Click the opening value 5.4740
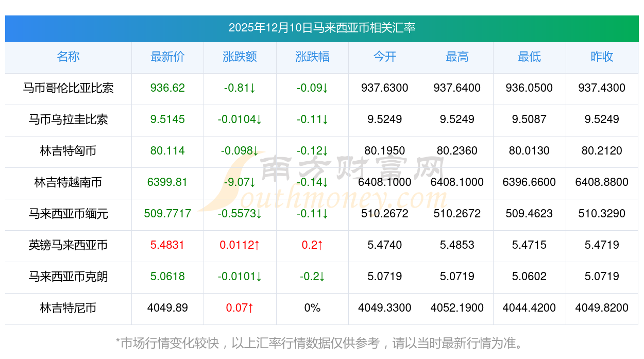Viewport: 644px width, 359px height. [x=385, y=245]
